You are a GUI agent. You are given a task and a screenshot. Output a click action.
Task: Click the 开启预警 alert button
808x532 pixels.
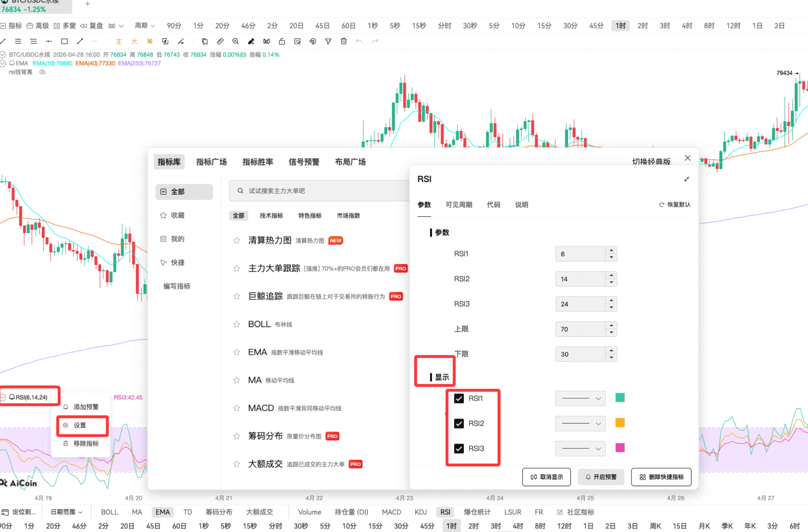[601, 477]
